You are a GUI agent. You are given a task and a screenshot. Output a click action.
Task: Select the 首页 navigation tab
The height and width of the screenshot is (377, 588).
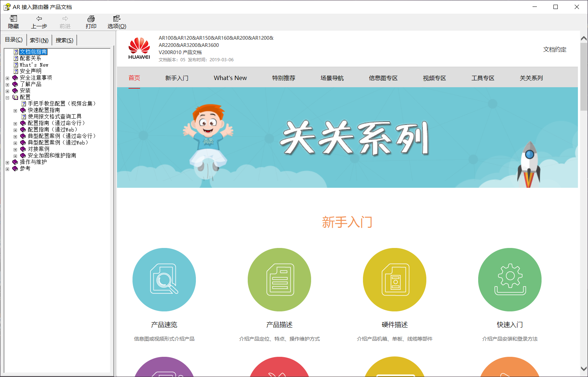[134, 78]
